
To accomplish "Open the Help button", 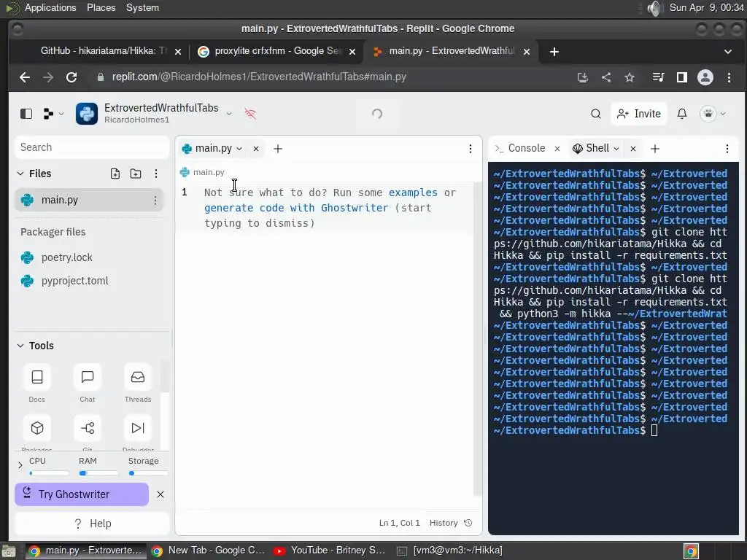I will pos(92,524).
